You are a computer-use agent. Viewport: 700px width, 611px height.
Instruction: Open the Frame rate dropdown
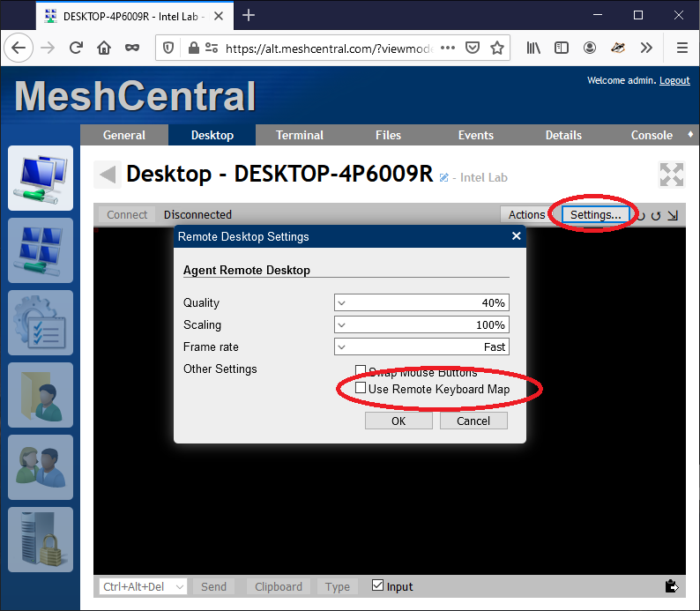click(x=421, y=346)
